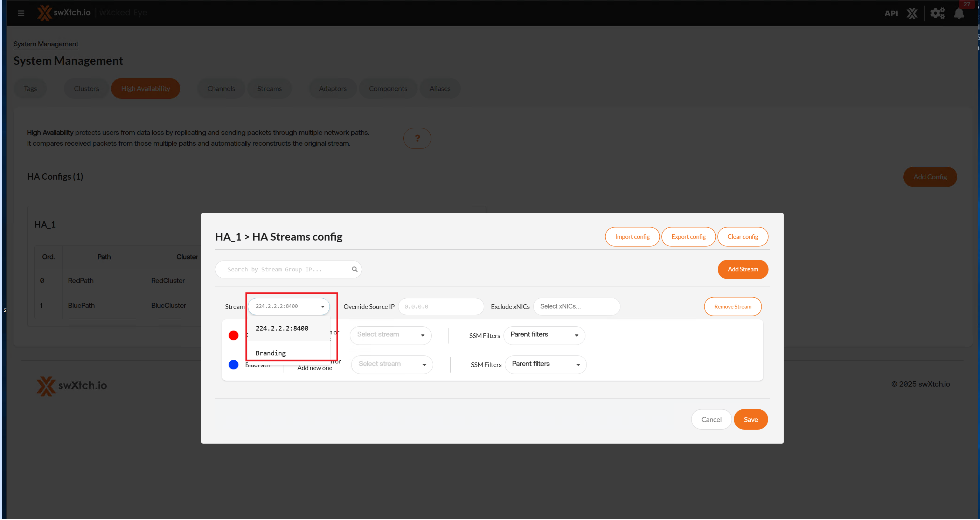Open the hamburger navigation menu
Viewport: 980px width, 520px height.
[x=21, y=13]
